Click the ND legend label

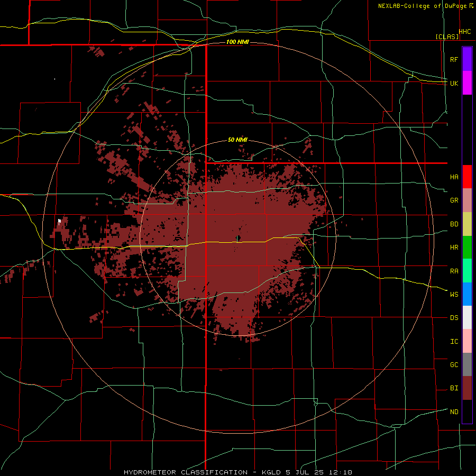pyautogui.click(x=454, y=412)
